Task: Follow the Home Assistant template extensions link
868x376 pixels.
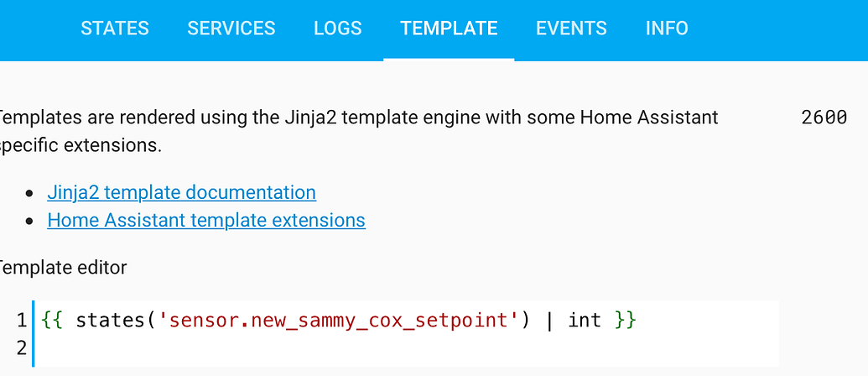Action: [x=206, y=221]
